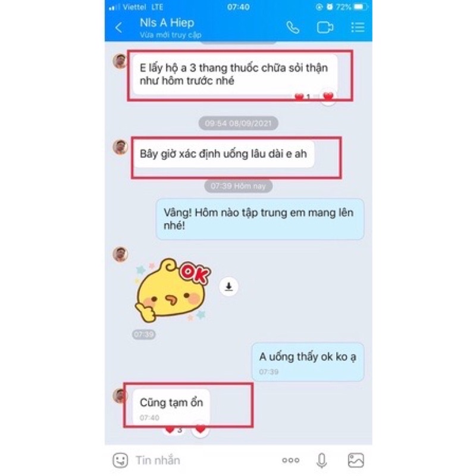Open Nls A Hiep contact name header

coord(167,23)
